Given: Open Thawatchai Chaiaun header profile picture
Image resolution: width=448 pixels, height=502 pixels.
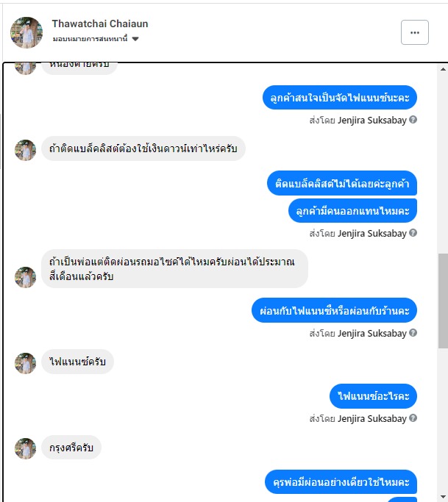Looking at the screenshot, I should (26, 32).
